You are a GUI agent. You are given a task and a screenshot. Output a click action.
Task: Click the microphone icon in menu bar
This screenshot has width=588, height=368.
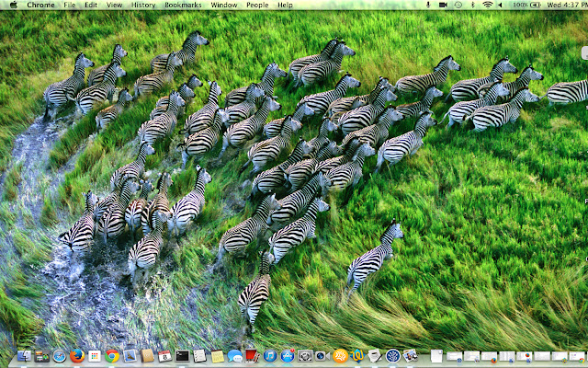[x=428, y=5]
